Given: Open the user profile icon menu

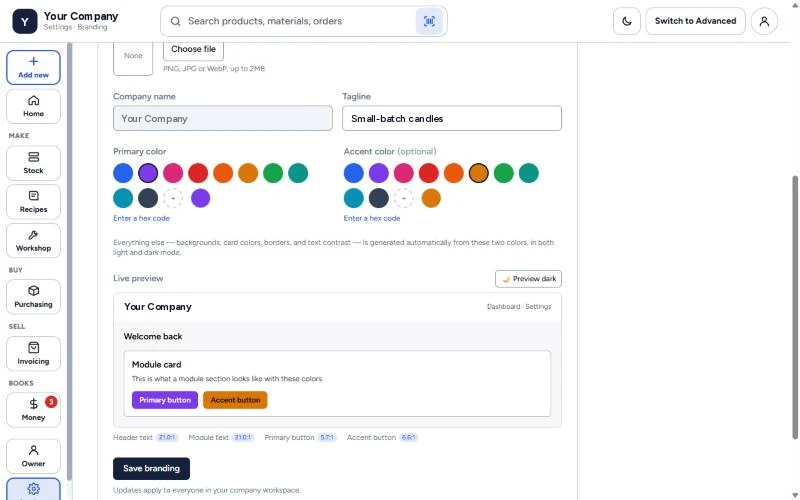Looking at the screenshot, I should coord(764,21).
